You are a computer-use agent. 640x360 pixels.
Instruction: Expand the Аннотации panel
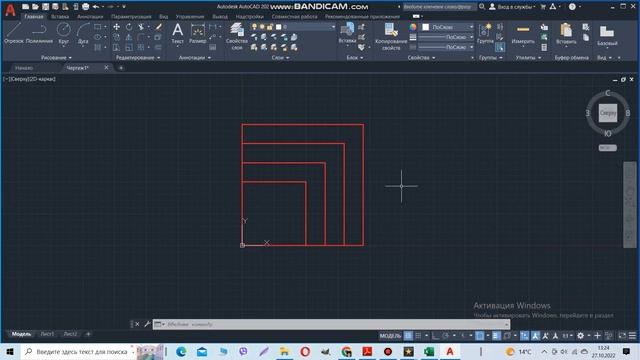pyautogui.click(x=195, y=58)
